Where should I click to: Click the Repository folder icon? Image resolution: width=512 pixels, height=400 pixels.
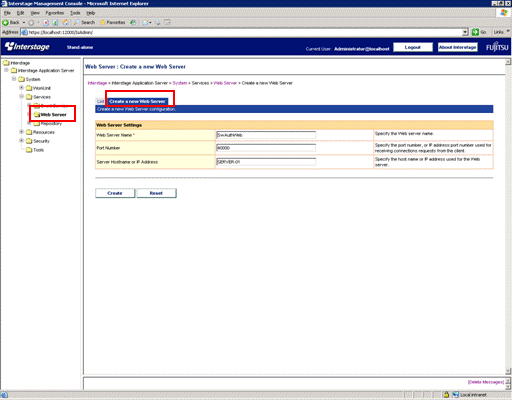(x=37, y=124)
